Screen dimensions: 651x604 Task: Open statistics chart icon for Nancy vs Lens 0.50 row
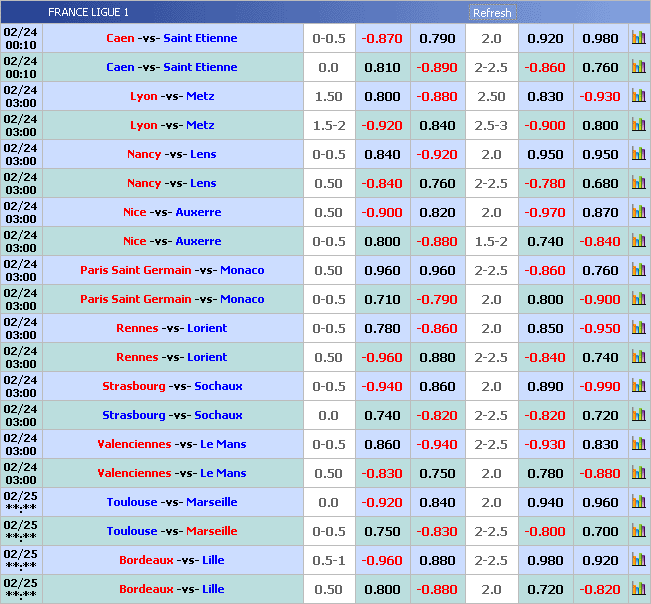pos(638,183)
